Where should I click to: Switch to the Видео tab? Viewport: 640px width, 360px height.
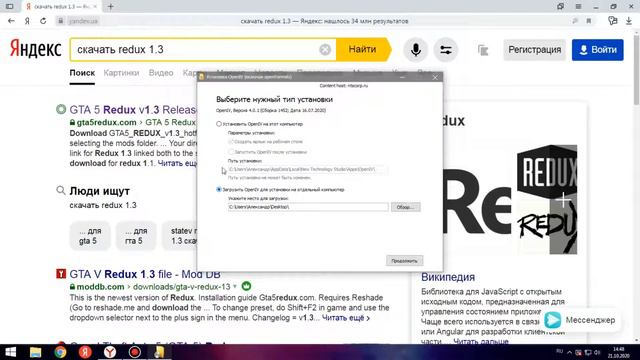click(161, 73)
